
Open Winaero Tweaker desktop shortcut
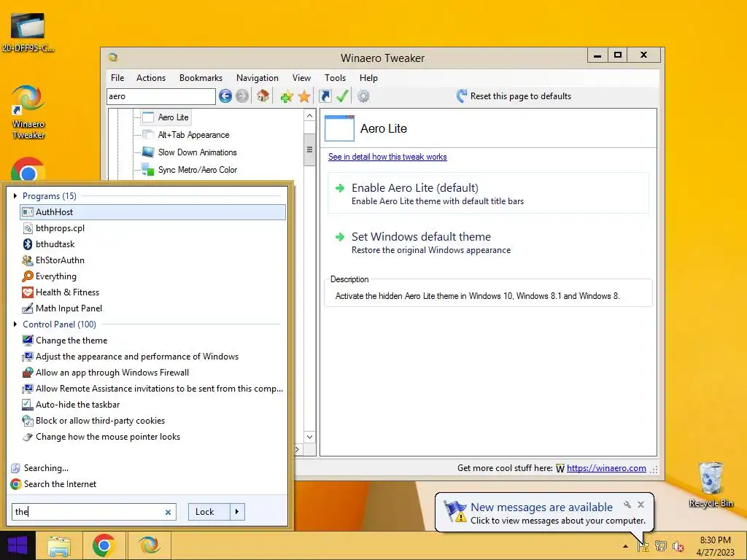point(28,112)
